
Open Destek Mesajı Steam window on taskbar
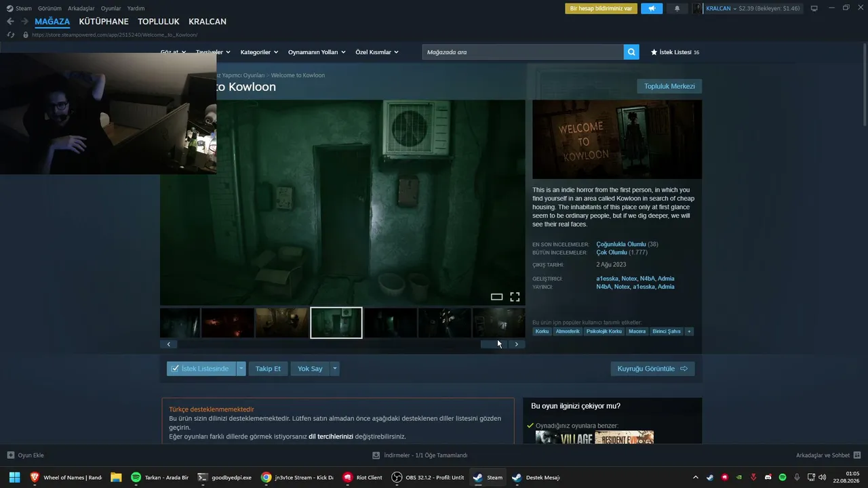537,477
